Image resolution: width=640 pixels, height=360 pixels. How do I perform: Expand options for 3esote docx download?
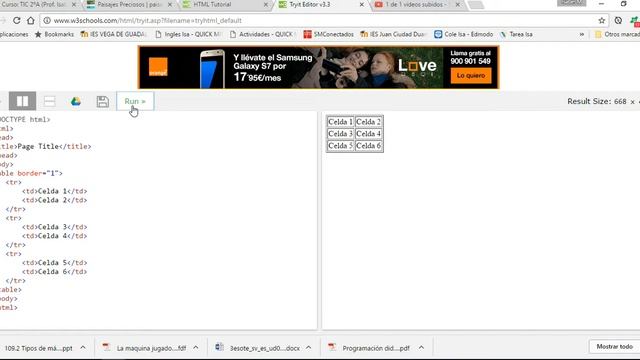tap(309, 348)
